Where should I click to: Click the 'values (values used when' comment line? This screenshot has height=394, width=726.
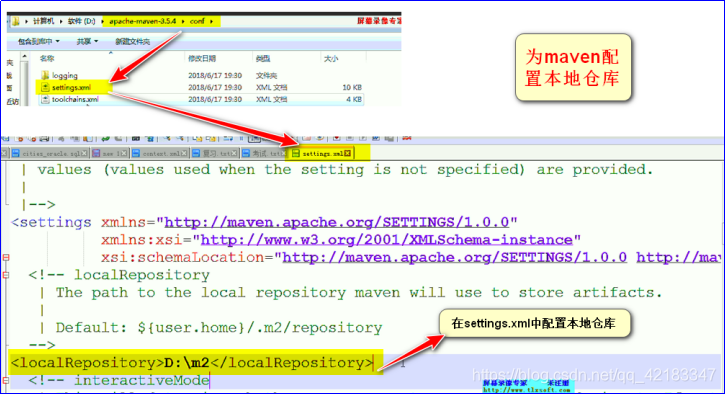(x=345, y=170)
